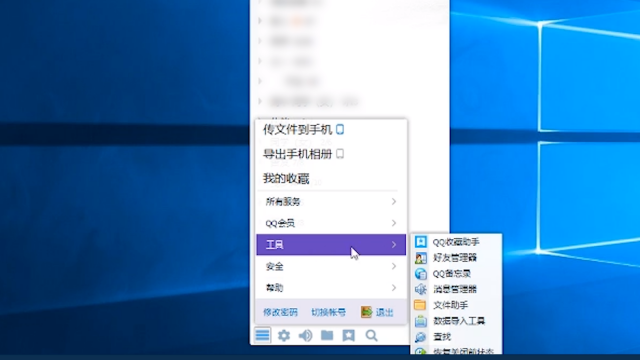640x360 pixels.
Task: Click 退出 to exit QQ
Action: point(377,312)
